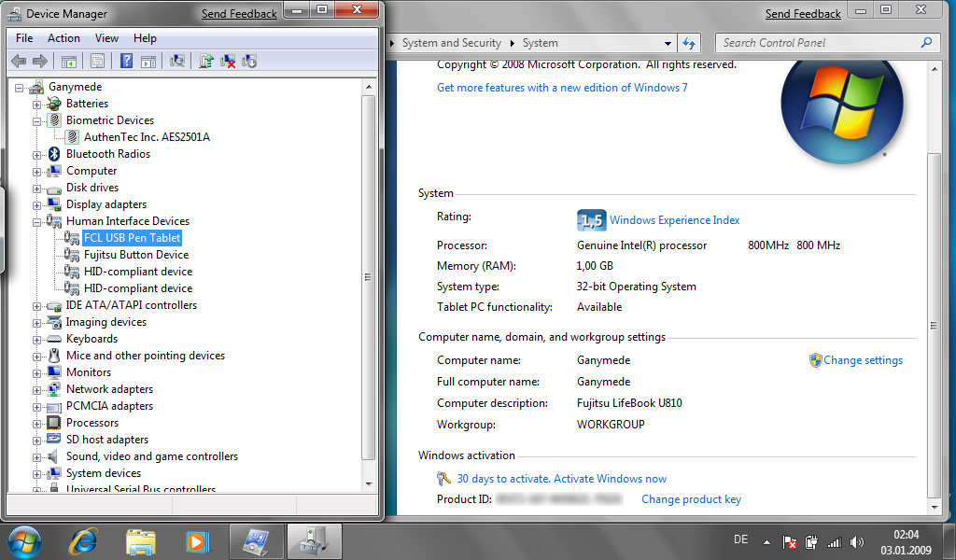Select the IDE ATA/ATAPI controllers entry
The image size is (956, 560).
point(131,304)
